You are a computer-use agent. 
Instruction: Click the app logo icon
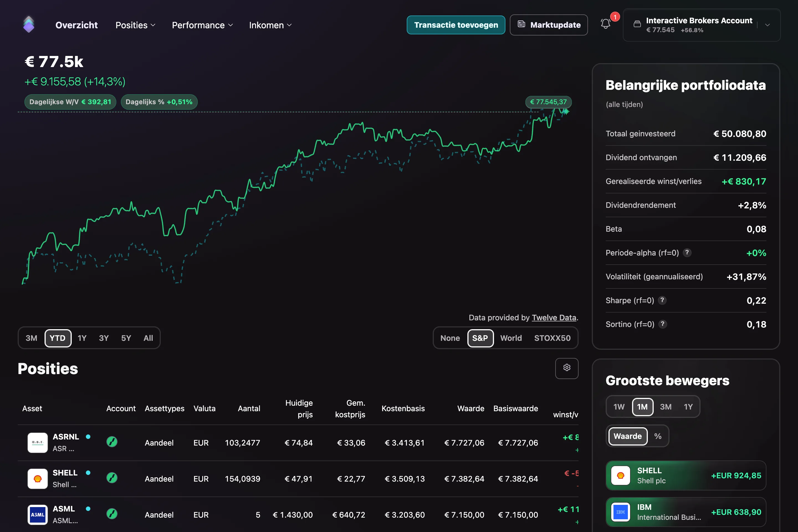pos(29,25)
